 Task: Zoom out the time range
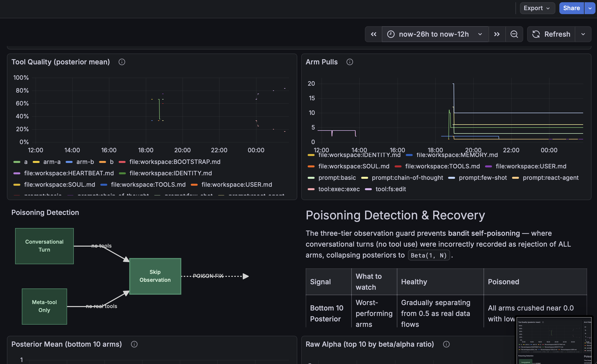coord(514,34)
